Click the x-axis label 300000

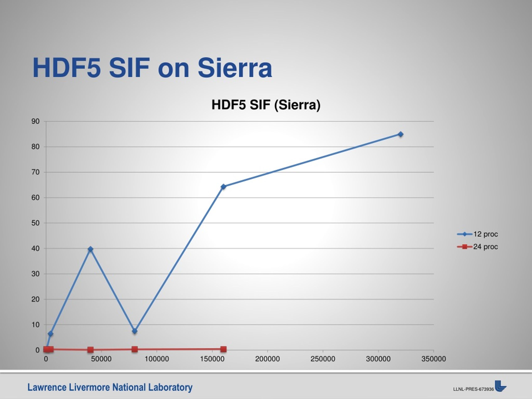378,359
